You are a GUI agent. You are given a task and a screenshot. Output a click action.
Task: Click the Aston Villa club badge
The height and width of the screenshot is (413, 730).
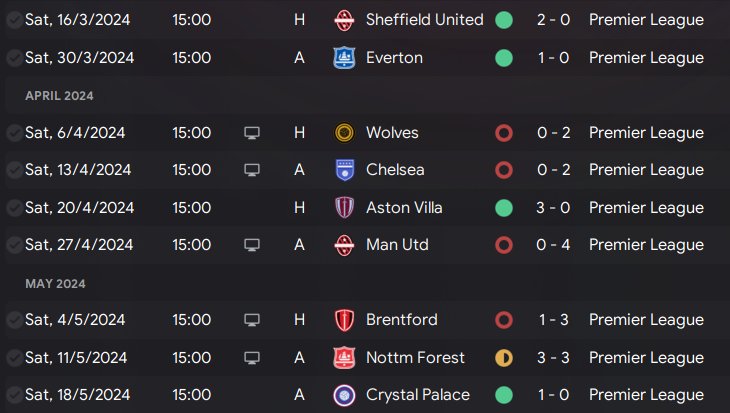pos(345,208)
